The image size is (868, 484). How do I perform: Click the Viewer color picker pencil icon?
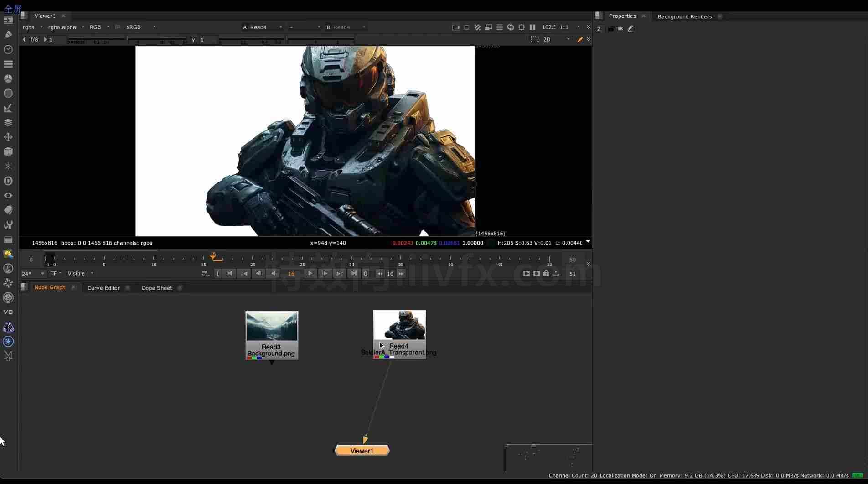(x=580, y=40)
